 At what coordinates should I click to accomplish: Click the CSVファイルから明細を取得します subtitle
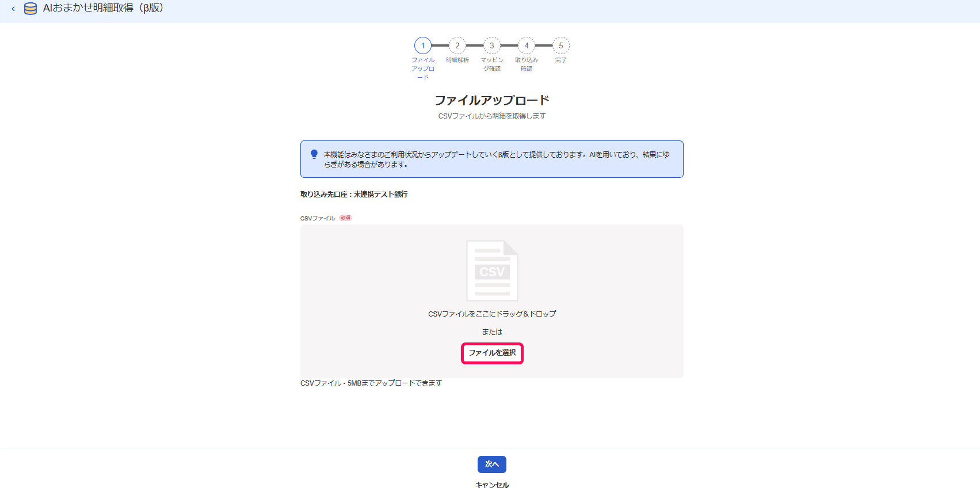[x=492, y=116]
